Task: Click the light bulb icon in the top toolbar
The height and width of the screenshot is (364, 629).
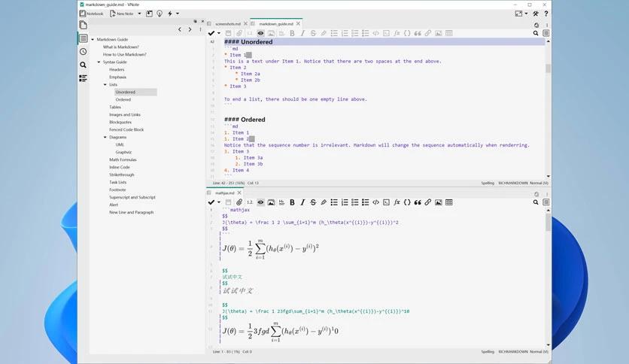Action: (x=160, y=14)
